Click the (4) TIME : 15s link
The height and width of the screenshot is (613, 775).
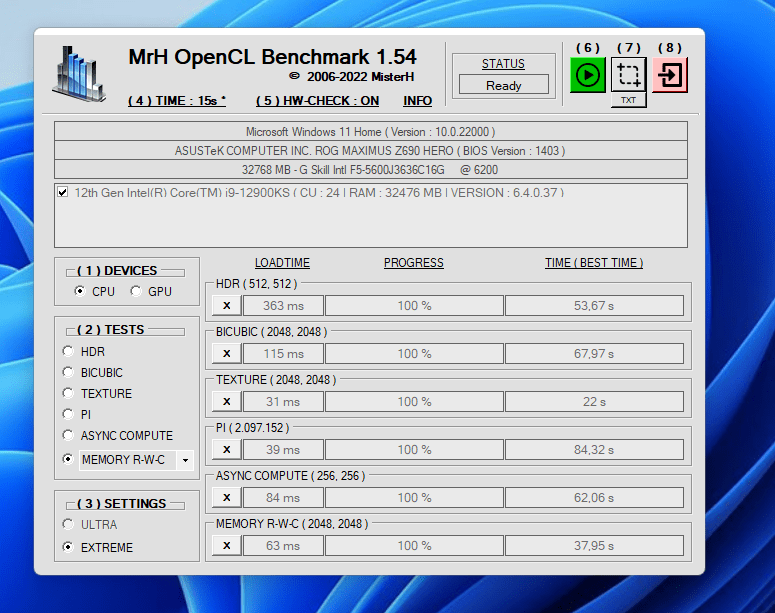point(177,101)
